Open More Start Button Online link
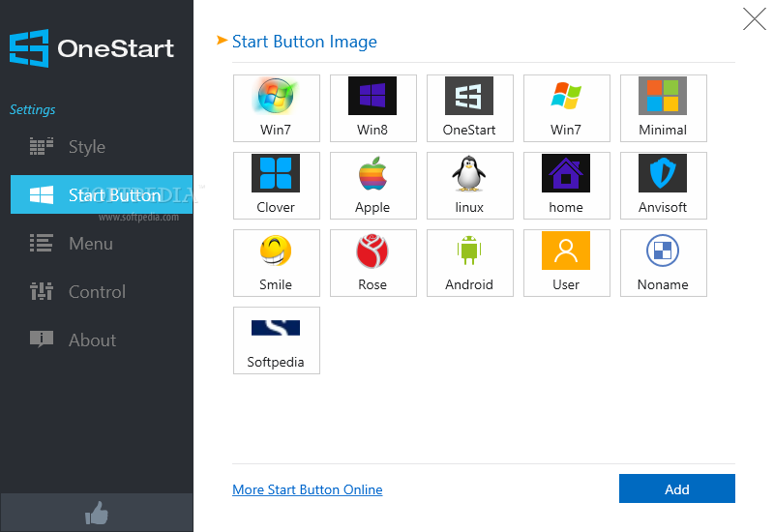Viewport: 774px width, 532px height. click(307, 489)
